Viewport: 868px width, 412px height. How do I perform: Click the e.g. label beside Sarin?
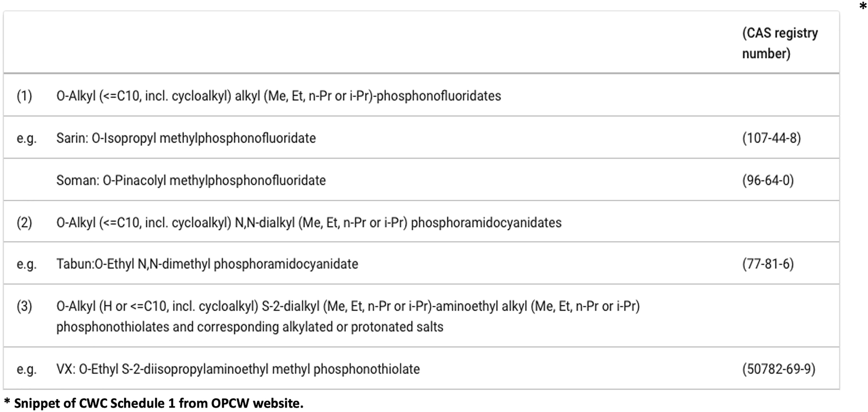pyautogui.click(x=27, y=138)
